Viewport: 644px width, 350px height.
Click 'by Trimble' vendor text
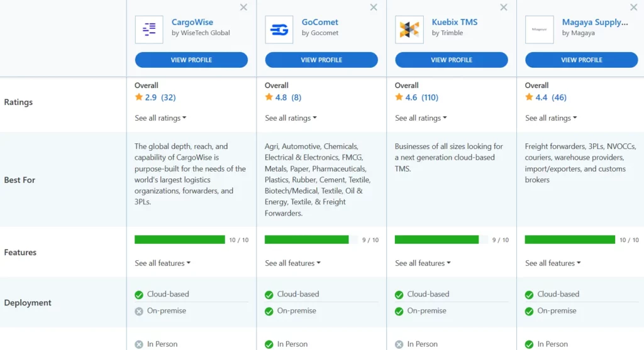(x=447, y=33)
